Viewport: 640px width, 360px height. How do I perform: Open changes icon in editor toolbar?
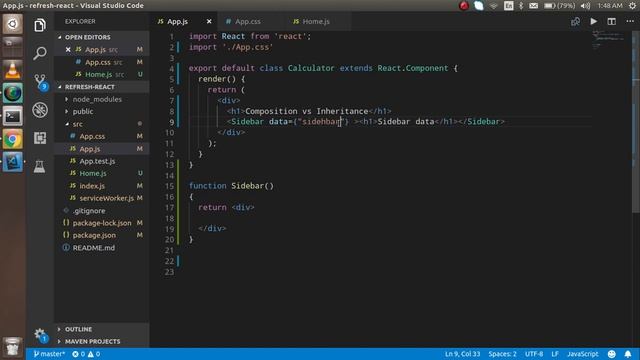(x=576, y=21)
